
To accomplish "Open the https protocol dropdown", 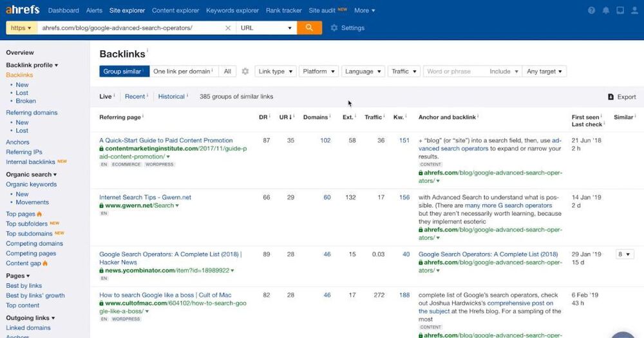I will click(x=21, y=28).
